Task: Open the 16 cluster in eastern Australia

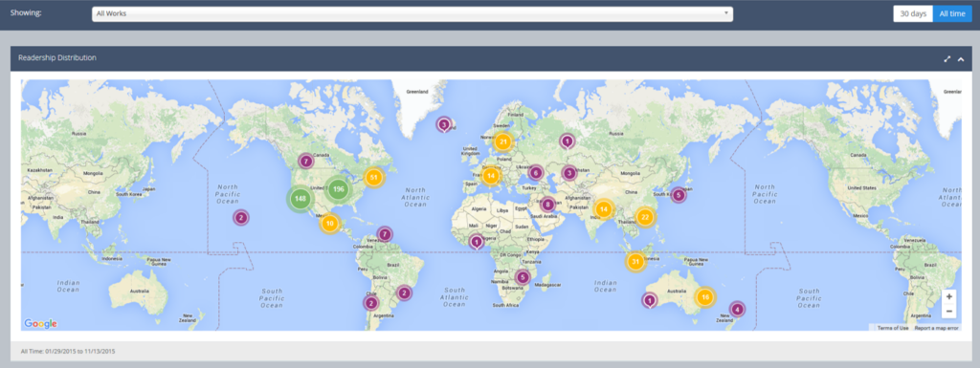Action: 705,297
